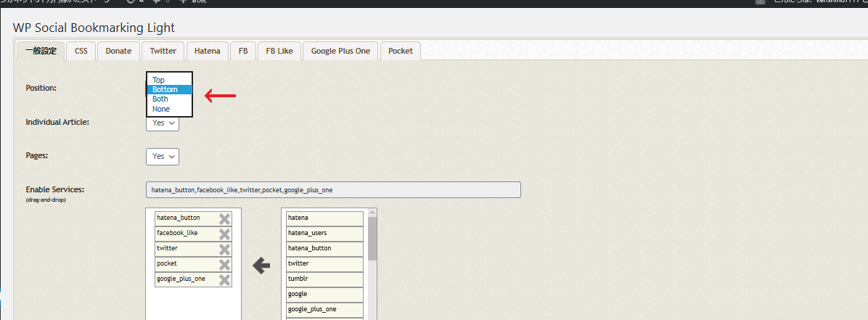This screenshot has width=868, height=320.
Task: Open the Individual Article Yes dropdown
Action: pos(163,123)
